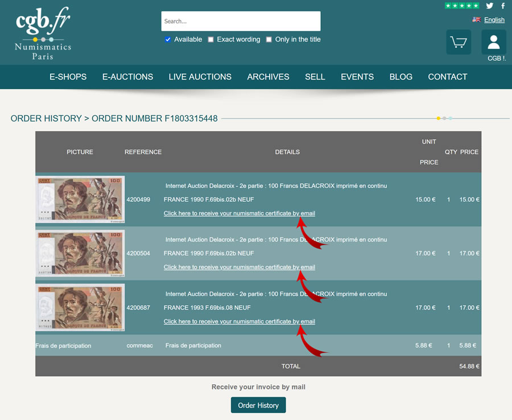Request certificate email for reference 4200504
This screenshot has height=420, width=512.
pos(240,267)
